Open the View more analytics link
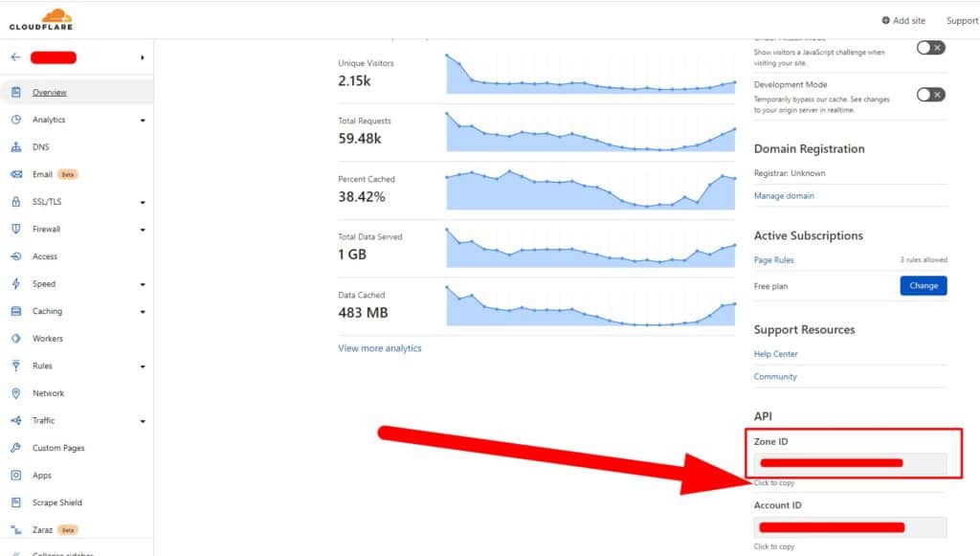The width and height of the screenshot is (980, 556). coord(379,348)
